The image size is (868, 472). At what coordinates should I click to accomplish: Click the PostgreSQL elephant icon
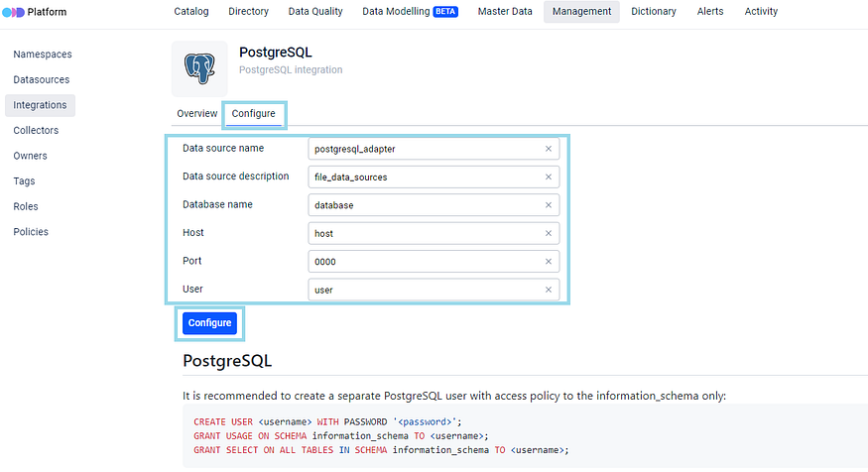pyautogui.click(x=199, y=68)
